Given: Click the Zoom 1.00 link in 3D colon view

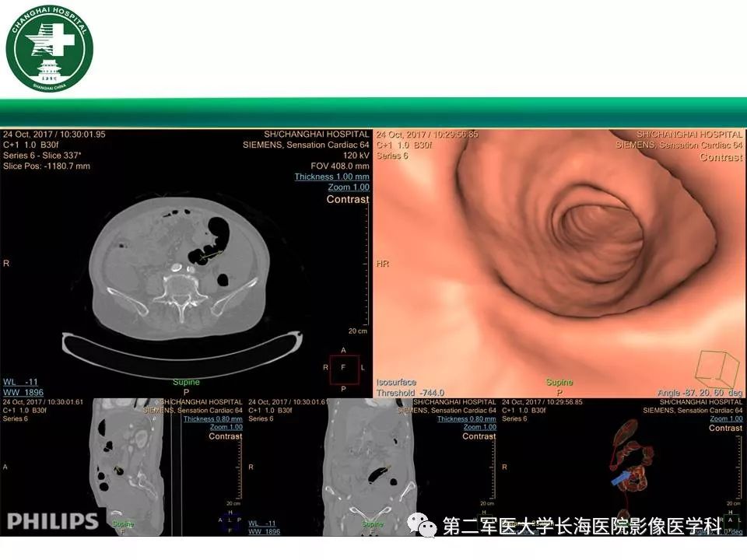Looking at the screenshot, I should [x=726, y=419].
